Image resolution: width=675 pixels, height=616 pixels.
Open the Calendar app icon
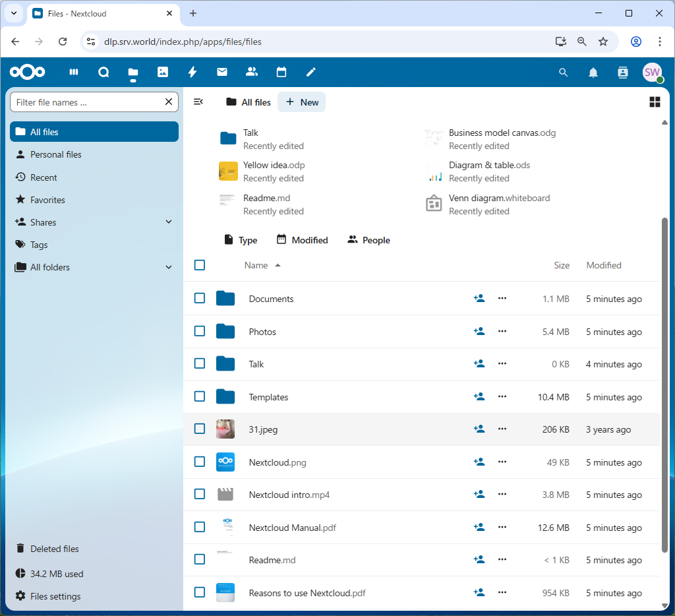(x=281, y=73)
